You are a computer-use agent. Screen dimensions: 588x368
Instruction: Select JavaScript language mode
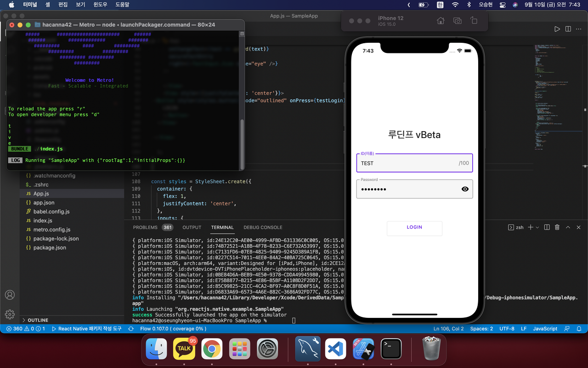tap(545, 329)
